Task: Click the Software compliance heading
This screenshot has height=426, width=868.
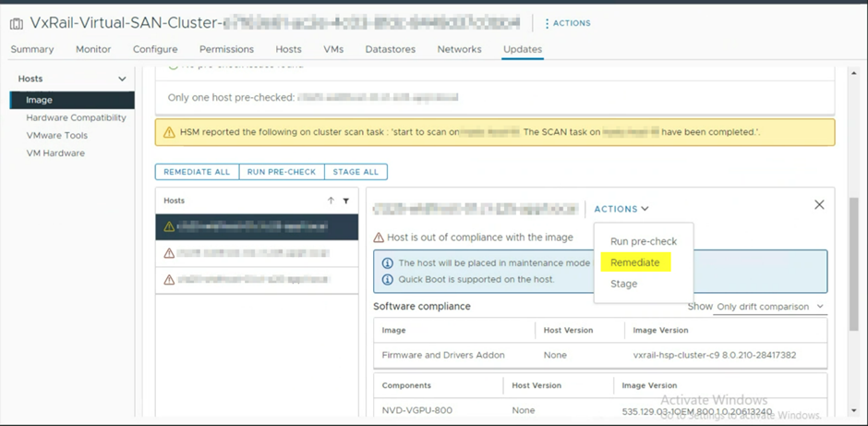Action: [422, 307]
